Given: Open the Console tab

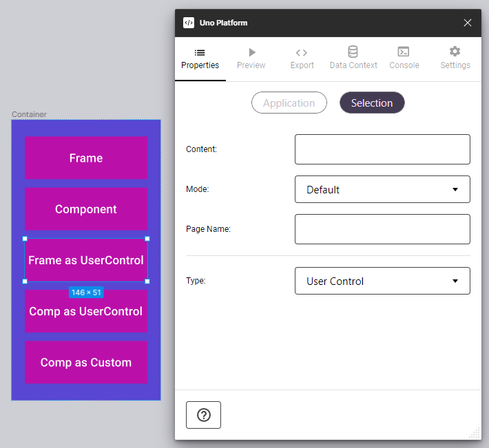Looking at the screenshot, I should point(404,59).
